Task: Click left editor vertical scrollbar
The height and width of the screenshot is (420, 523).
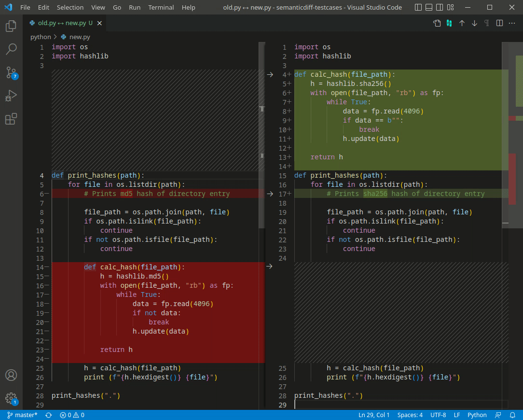Action: point(262,135)
